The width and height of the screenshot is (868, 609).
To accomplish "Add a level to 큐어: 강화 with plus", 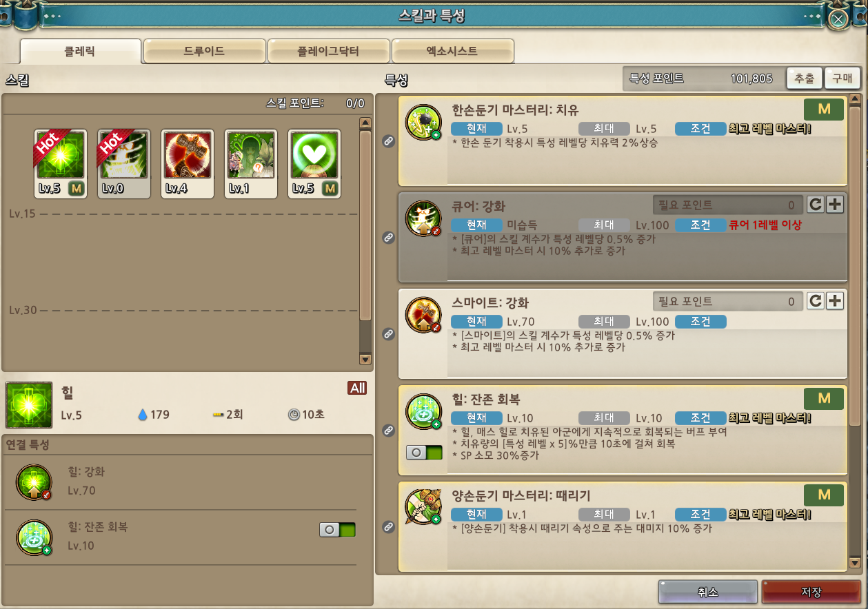I will click(x=835, y=205).
